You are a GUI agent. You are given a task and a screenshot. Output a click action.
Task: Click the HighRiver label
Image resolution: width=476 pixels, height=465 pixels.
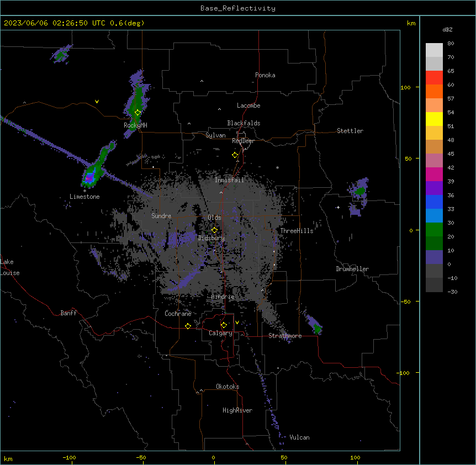click(x=237, y=410)
